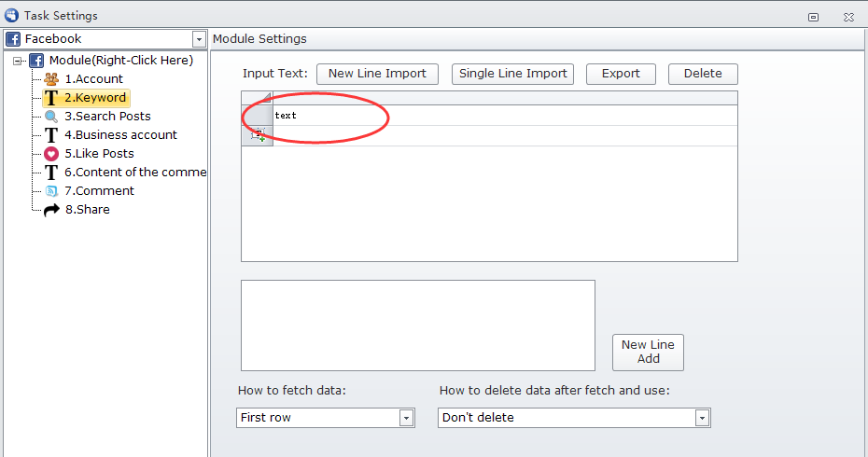Click the Facebook logo on Module node
Viewport: 868px width, 457px height.
pyautogui.click(x=36, y=61)
